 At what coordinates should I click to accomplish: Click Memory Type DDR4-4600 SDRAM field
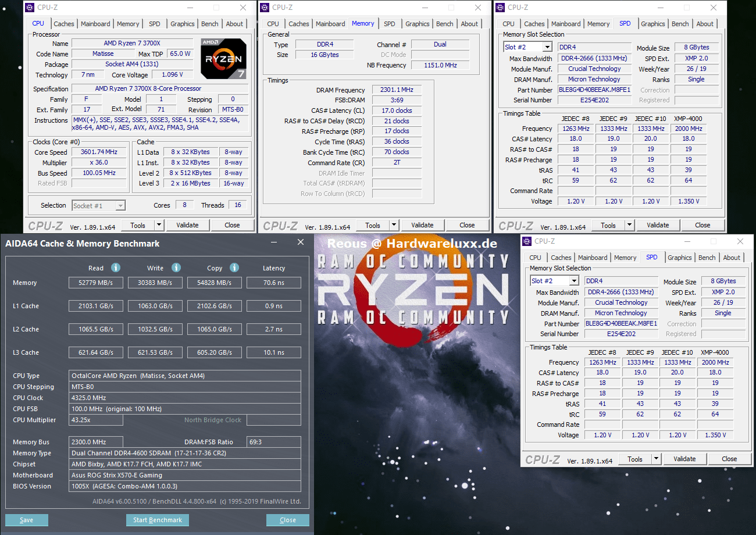(185, 453)
